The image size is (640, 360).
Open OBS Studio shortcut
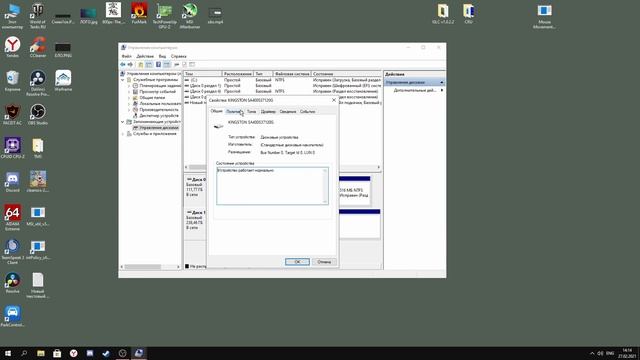[x=38, y=115]
